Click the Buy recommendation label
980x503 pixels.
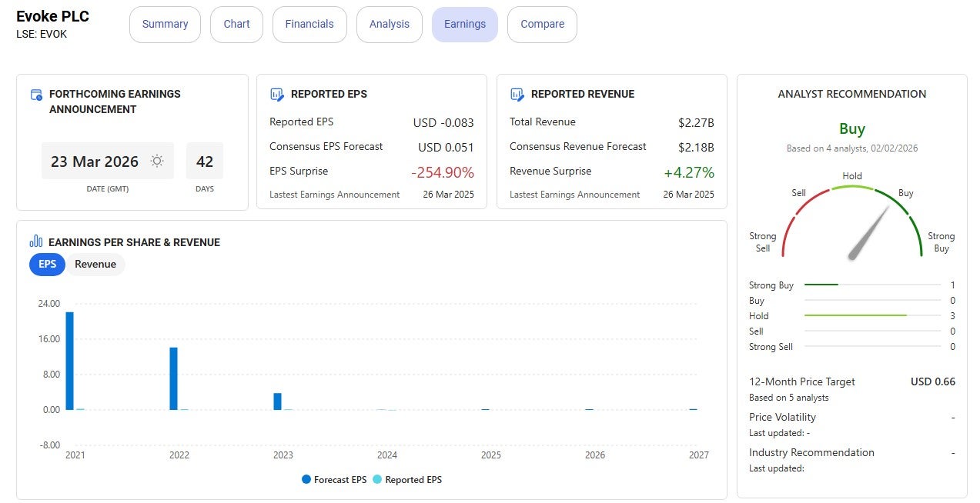(x=851, y=129)
